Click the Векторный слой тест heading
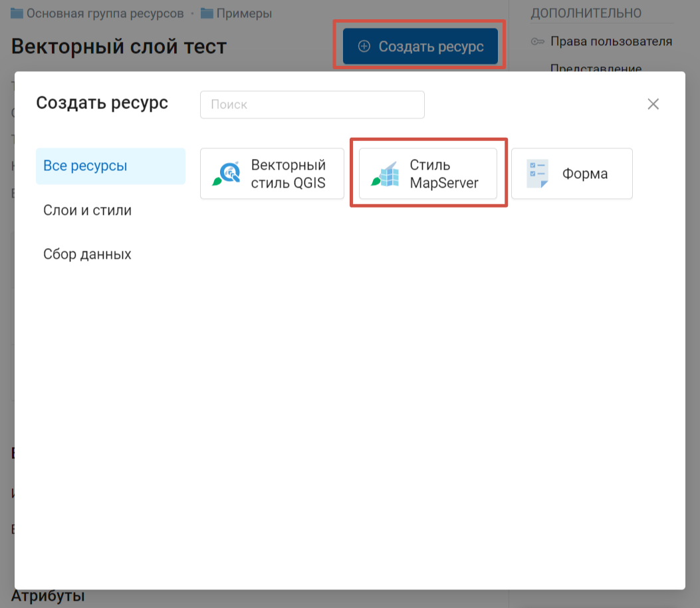700x608 pixels. tap(119, 47)
